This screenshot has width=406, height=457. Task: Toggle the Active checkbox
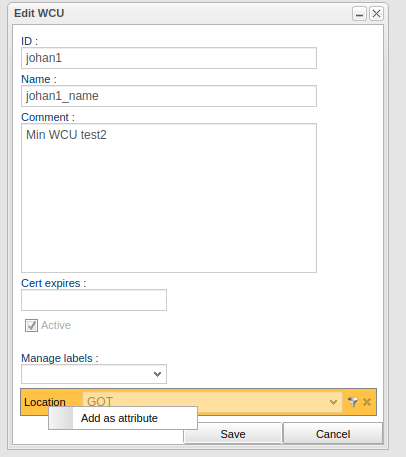coord(31,325)
